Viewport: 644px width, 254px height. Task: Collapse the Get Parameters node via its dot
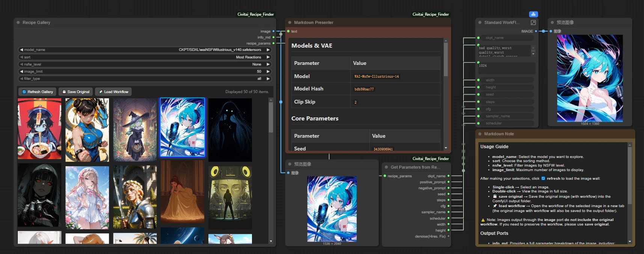click(x=386, y=167)
